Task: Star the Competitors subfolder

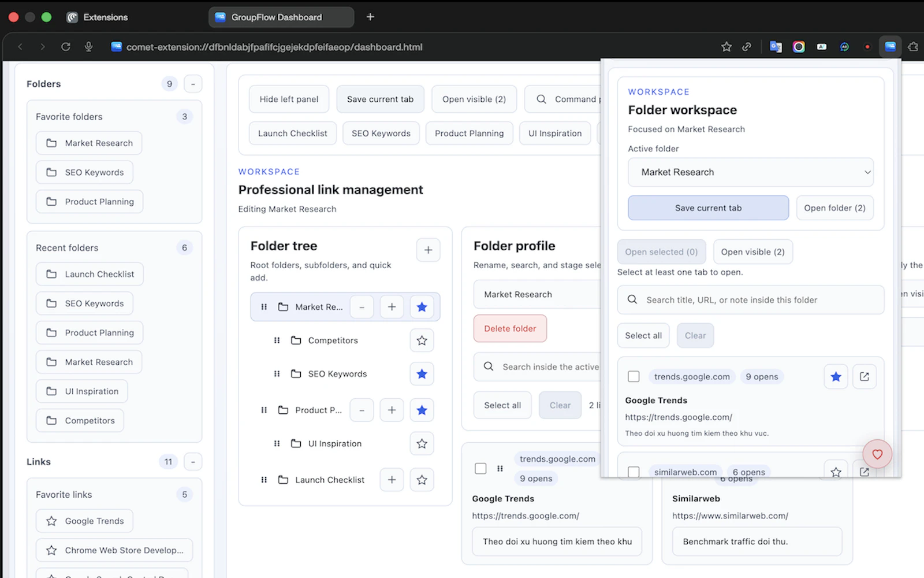Action: [422, 340]
